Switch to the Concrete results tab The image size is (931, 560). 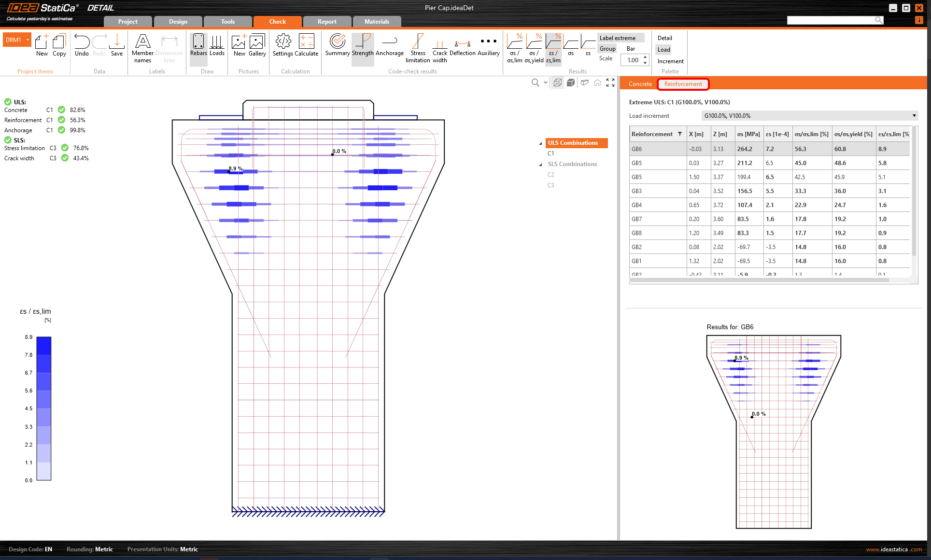click(640, 84)
